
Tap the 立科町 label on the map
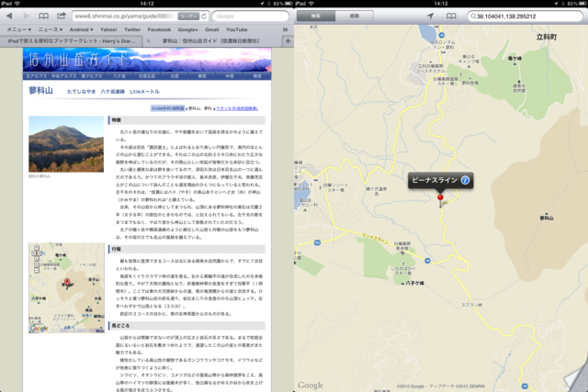(x=547, y=37)
